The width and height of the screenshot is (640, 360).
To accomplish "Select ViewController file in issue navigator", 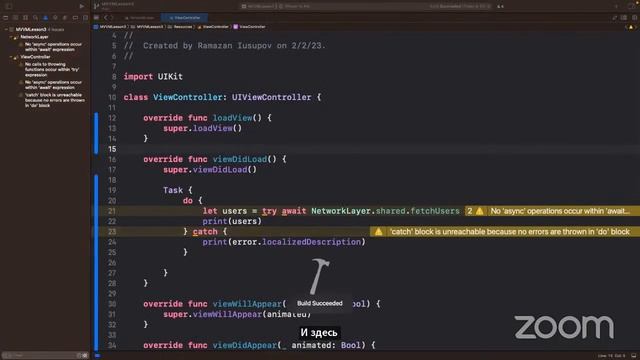I will point(35,57).
